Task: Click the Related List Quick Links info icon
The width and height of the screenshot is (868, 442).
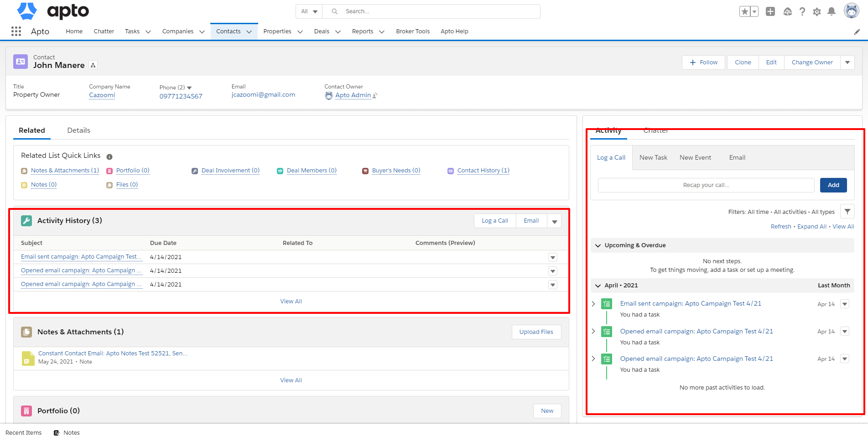Action: [x=109, y=157]
